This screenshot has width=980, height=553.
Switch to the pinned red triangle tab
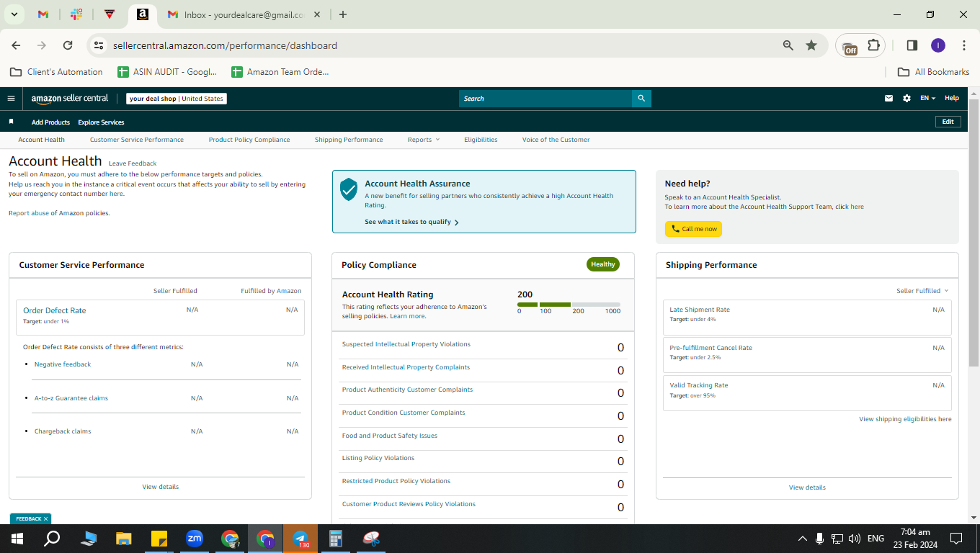click(110, 14)
